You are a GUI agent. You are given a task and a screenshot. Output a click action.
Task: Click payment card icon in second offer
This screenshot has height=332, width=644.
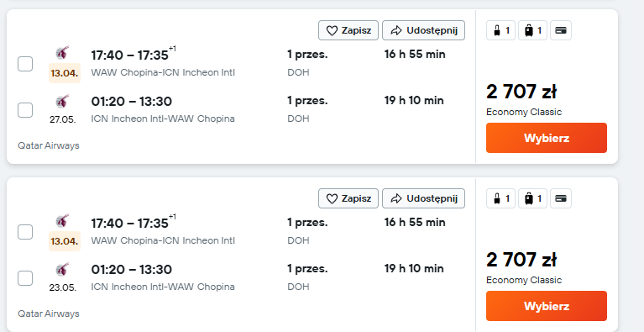point(561,198)
